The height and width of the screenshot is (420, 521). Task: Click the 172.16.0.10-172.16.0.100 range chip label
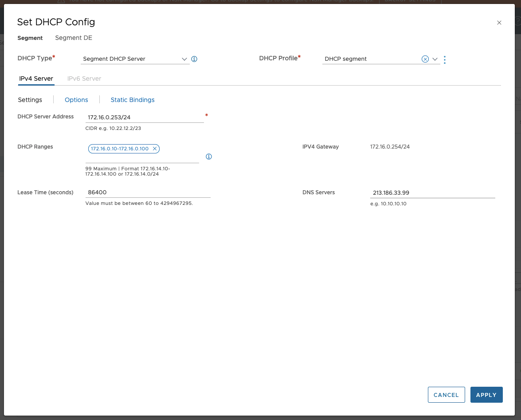(x=120, y=149)
